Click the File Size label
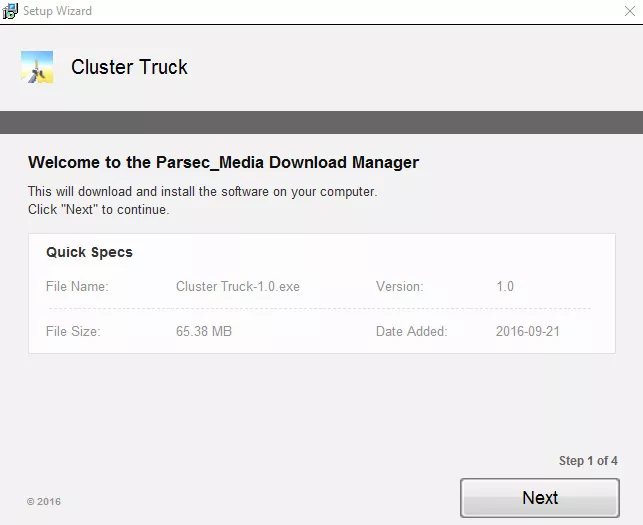 (73, 331)
